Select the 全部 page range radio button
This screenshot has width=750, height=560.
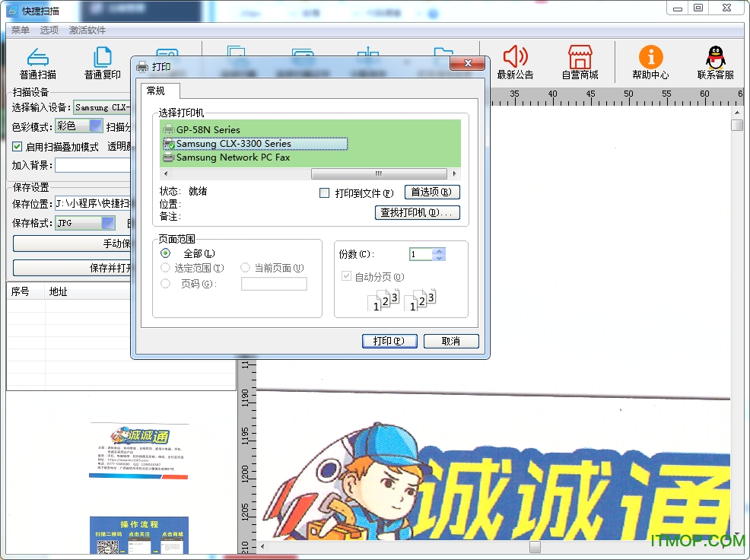coord(165,253)
